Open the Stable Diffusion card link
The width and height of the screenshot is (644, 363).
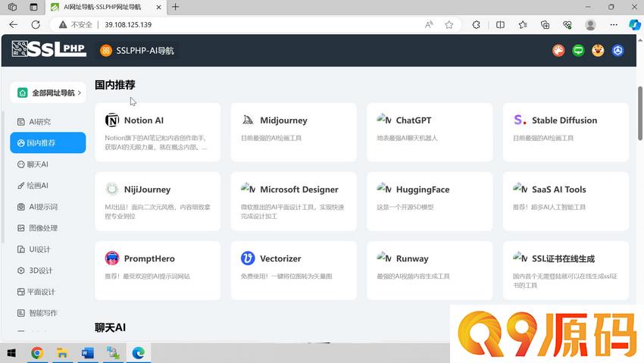pyautogui.click(x=565, y=132)
